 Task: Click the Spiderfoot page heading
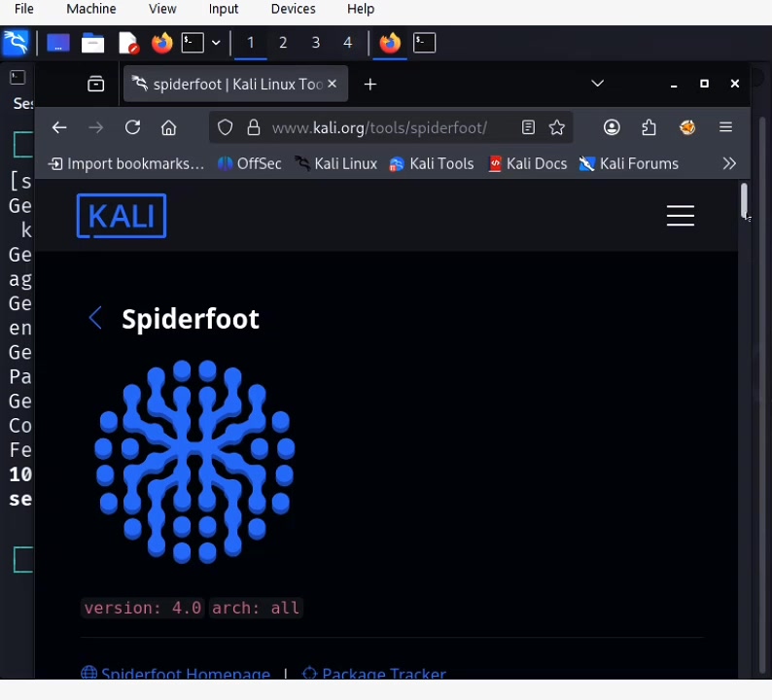[x=191, y=320]
